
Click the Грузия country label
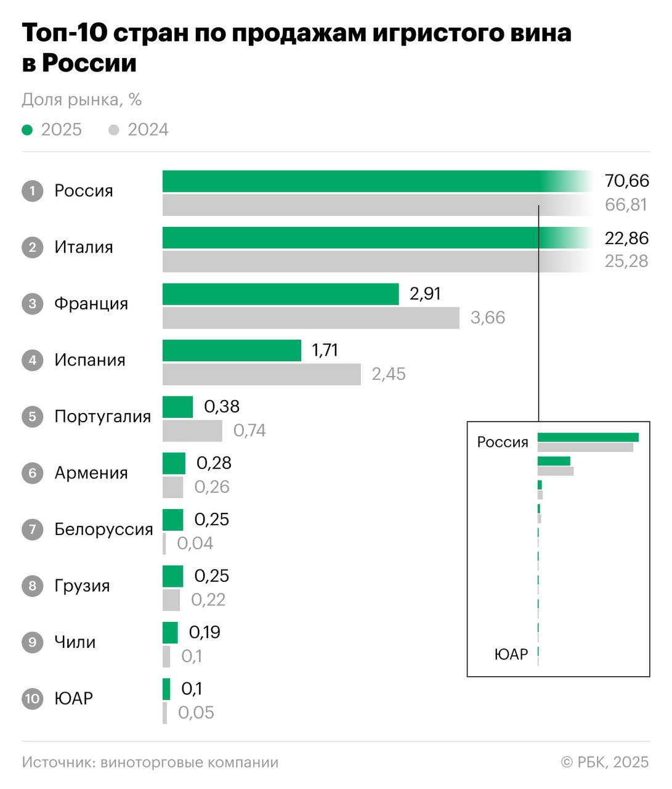coord(82,586)
